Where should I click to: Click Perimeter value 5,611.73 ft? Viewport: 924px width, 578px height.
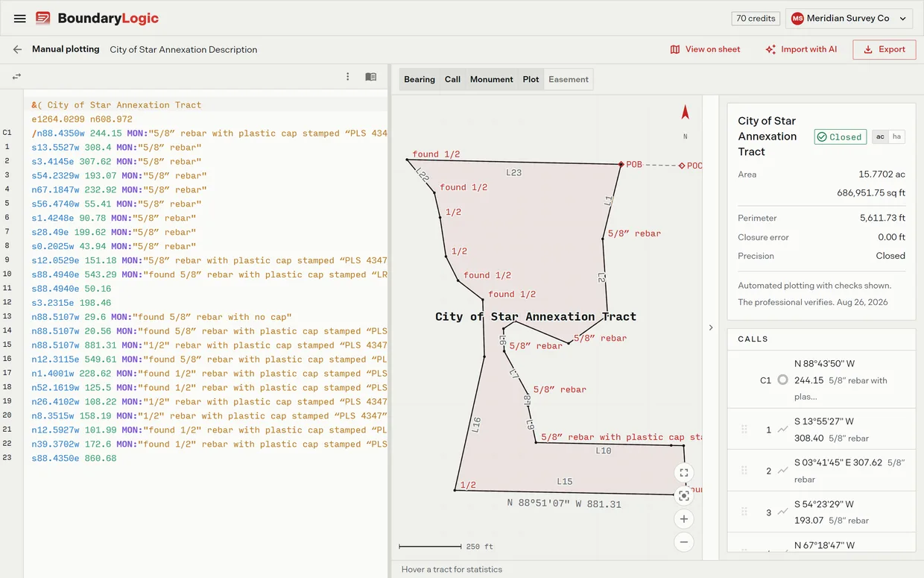[x=882, y=218]
